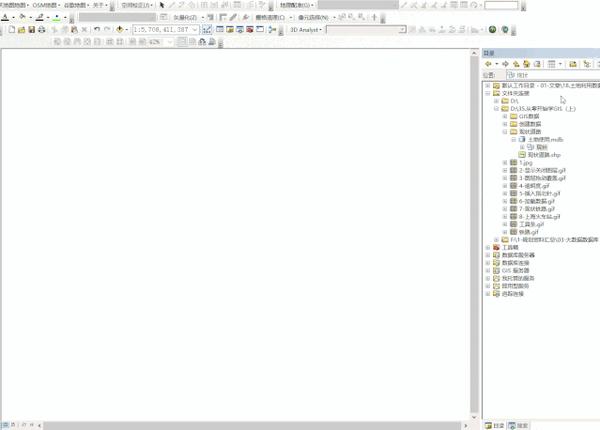
Task: Switch to the 目录 tab
Action: point(494,425)
